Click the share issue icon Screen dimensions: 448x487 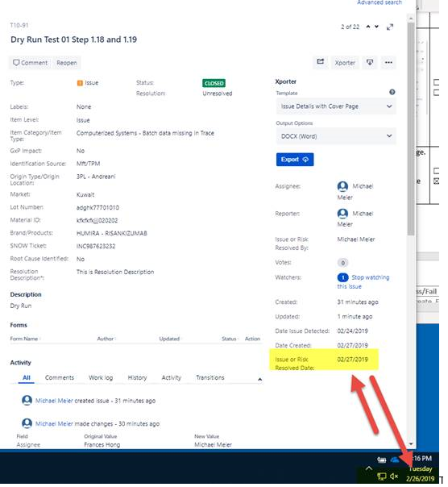[x=321, y=62]
